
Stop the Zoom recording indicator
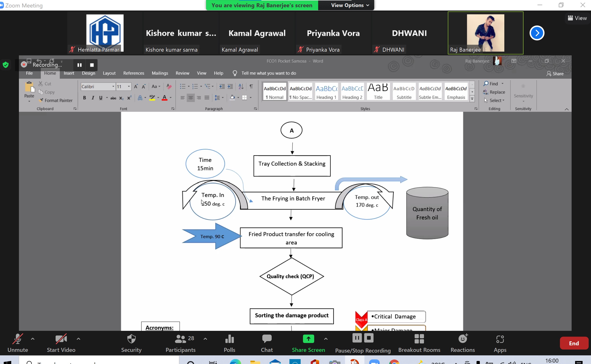[92, 65]
